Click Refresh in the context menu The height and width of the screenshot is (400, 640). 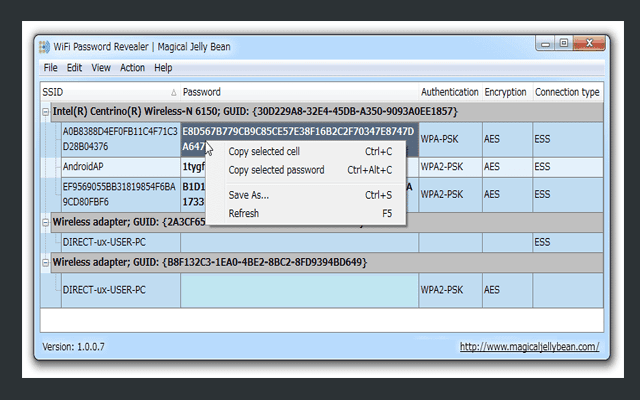click(244, 213)
